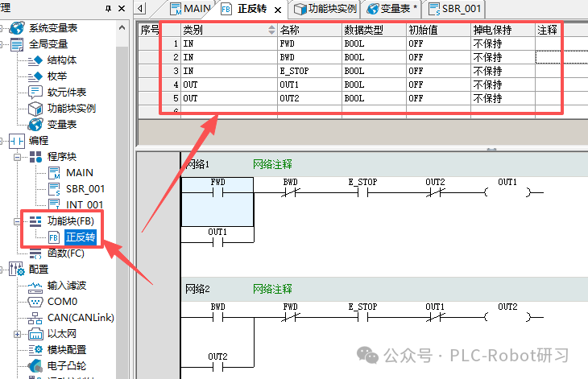Collapse the 程序块 tree node
588x379 pixels.
(x=17, y=157)
